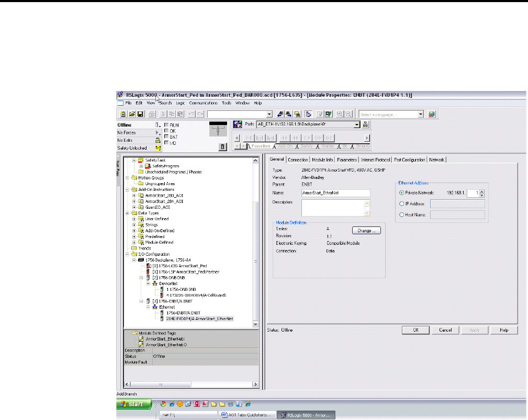Click the Cut scissors icon
The width and height of the screenshot is (528, 420).
(x=163, y=115)
